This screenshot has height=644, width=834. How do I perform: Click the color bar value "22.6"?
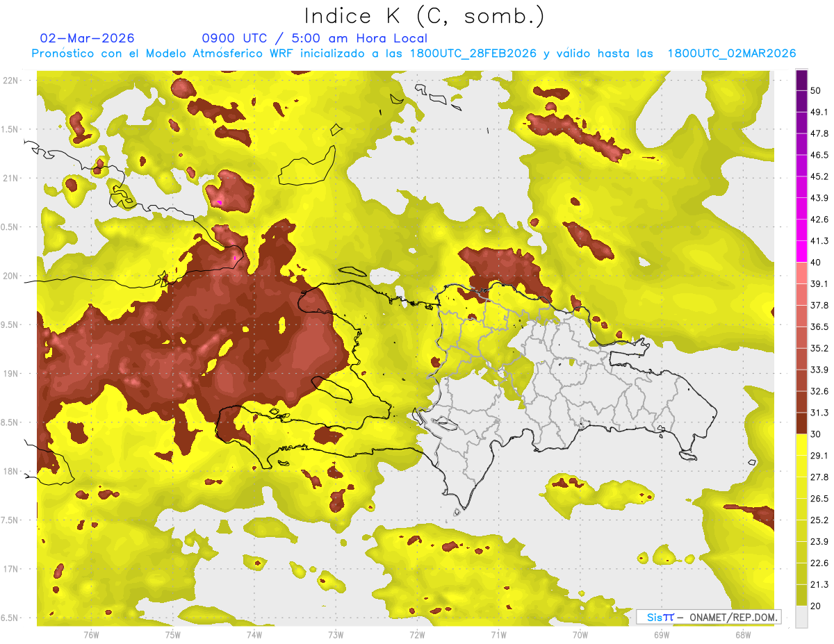[819, 563]
